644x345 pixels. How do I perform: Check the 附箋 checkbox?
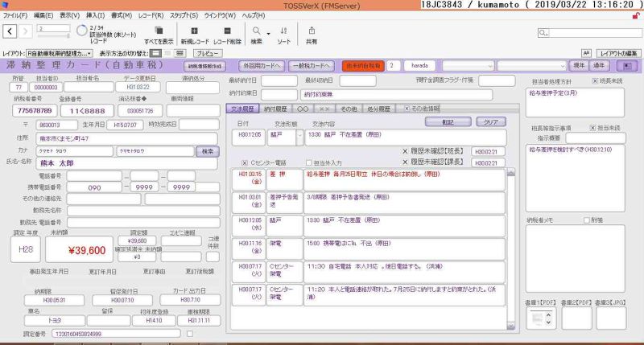[x=587, y=220]
